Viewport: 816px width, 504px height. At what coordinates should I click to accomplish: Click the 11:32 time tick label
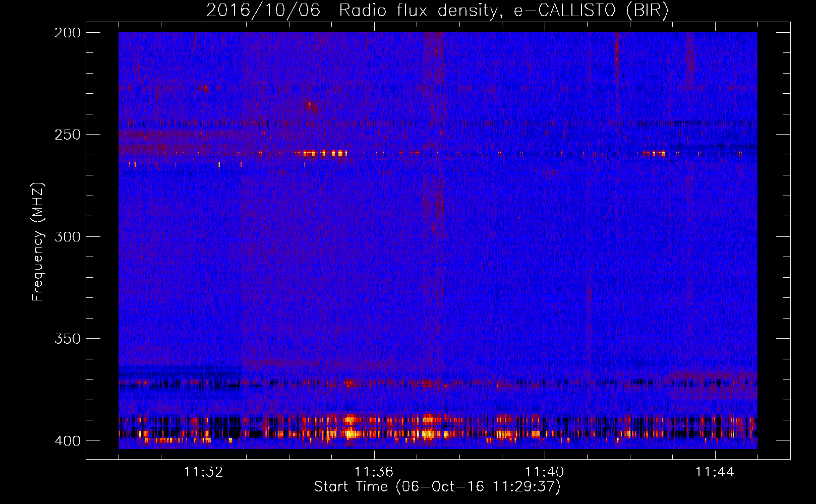[203, 472]
